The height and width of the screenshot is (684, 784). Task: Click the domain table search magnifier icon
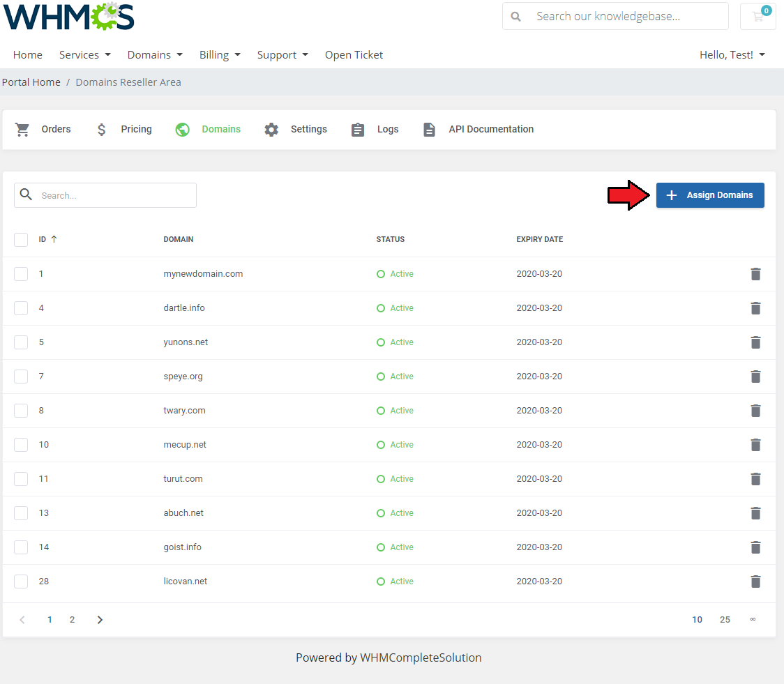pyautogui.click(x=26, y=195)
